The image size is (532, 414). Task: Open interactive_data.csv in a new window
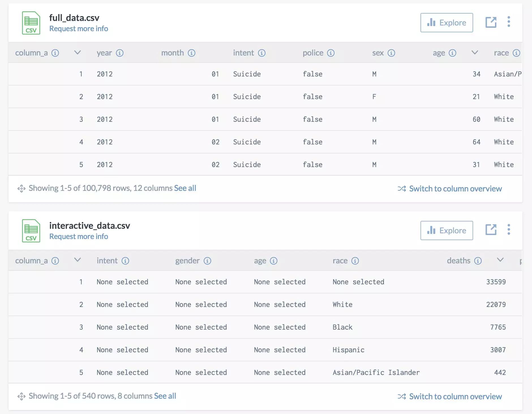coord(491,230)
